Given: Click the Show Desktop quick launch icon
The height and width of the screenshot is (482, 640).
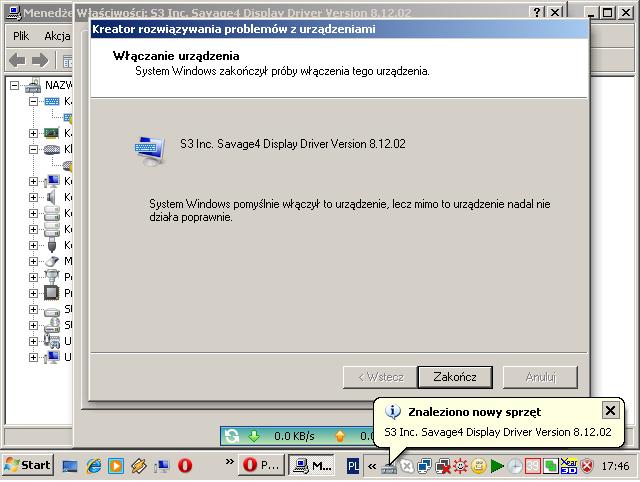Looking at the screenshot, I should tap(70, 466).
